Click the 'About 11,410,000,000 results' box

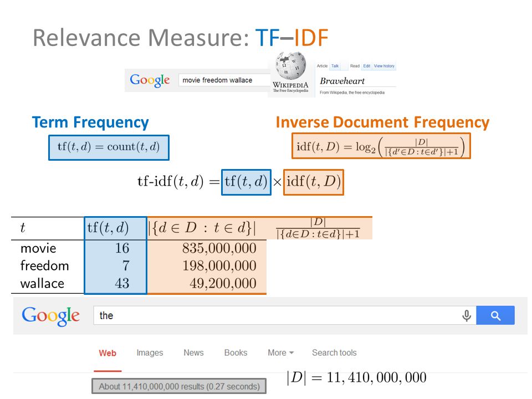(x=179, y=386)
